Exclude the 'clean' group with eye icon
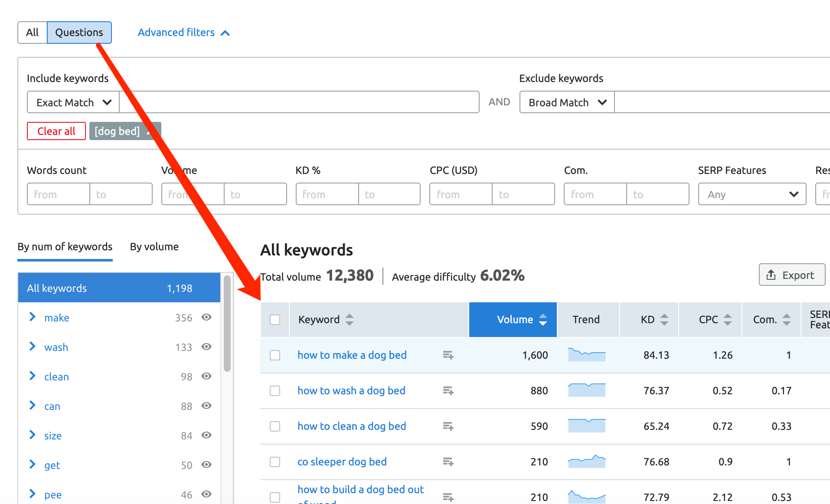This screenshot has height=504, width=830. coord(206,376)
